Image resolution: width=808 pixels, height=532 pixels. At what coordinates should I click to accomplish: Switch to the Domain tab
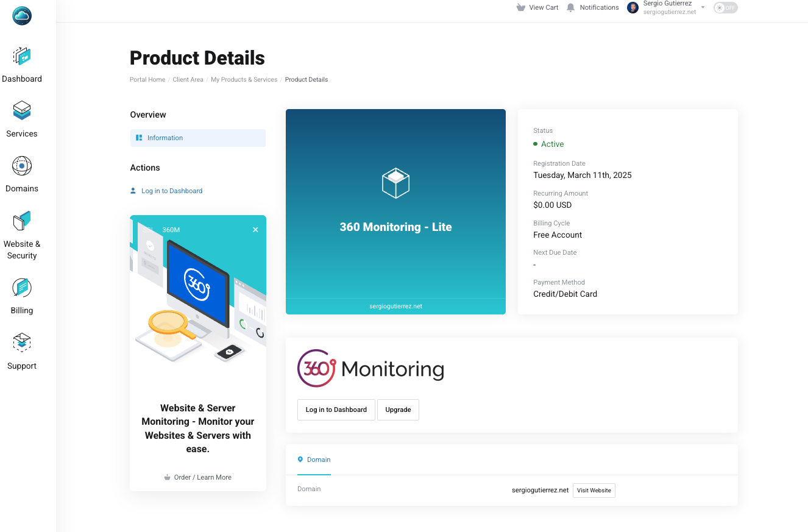tap(314, 460)
